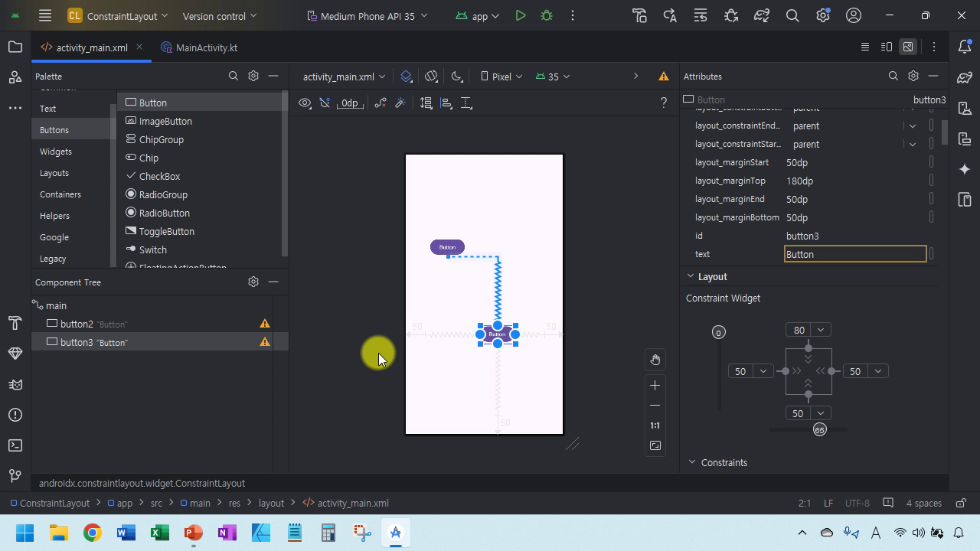The image size is (980, 551).
Task: Click Zoom to Fit Screen icon
Action: (x=655, y=445)
